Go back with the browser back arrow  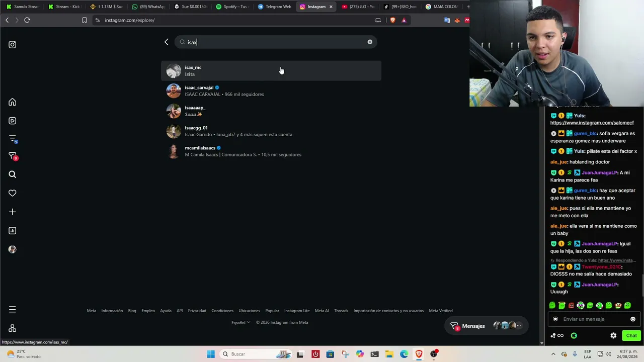point(7,20)
